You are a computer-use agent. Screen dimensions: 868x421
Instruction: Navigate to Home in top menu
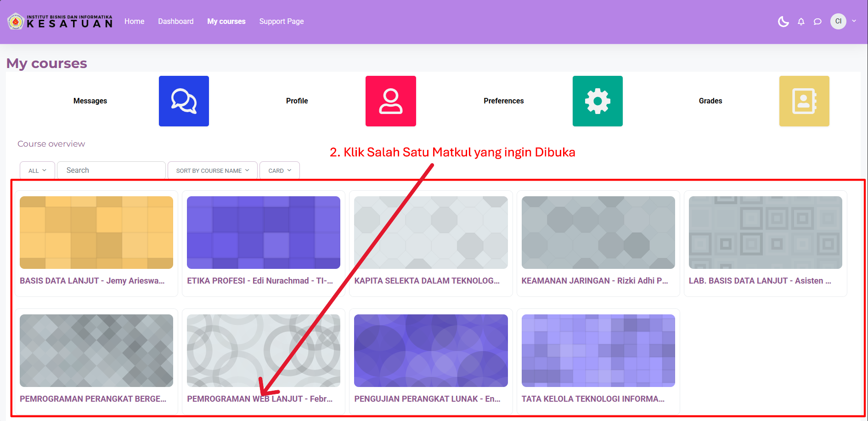pos(134,22)
